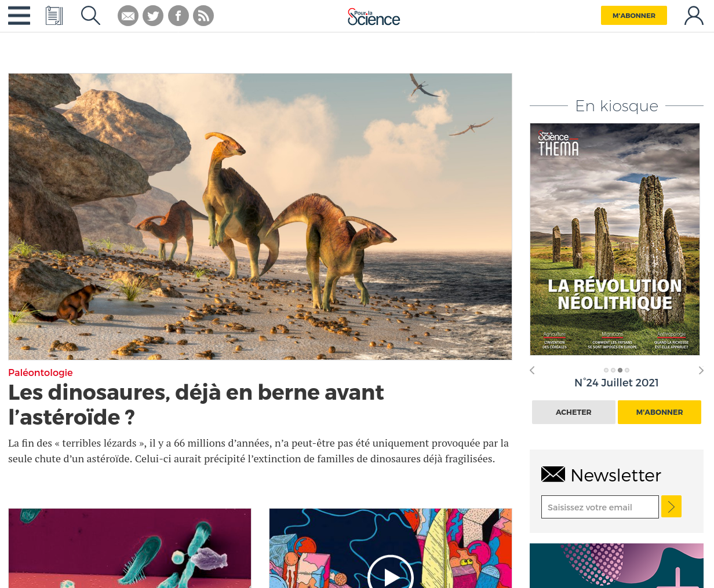Image resolution: width=714 pixels, height=588 pixels.
Task: Go to the Pour la Science homepage logo
Action: pyautogui.click(x=374, y=17)
